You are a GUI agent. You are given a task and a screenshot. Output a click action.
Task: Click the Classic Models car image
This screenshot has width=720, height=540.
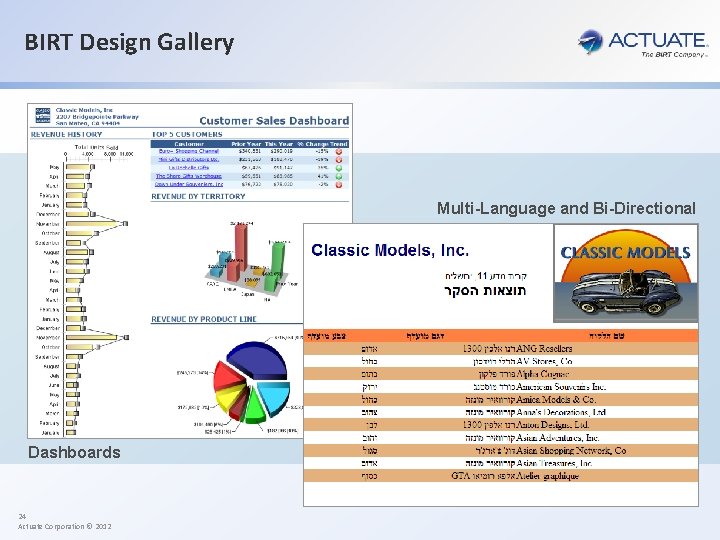click(626, 273)
